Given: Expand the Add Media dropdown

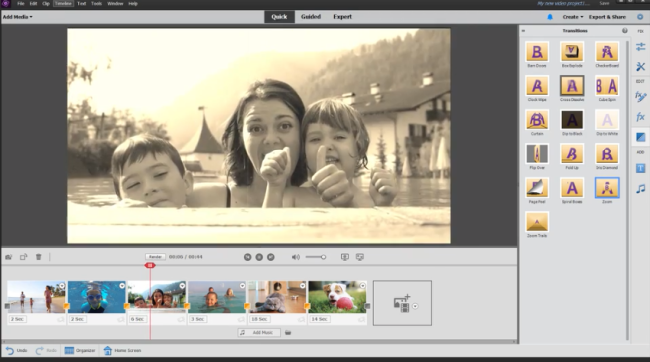Looking at the screenshot, I should coord(17,17).
